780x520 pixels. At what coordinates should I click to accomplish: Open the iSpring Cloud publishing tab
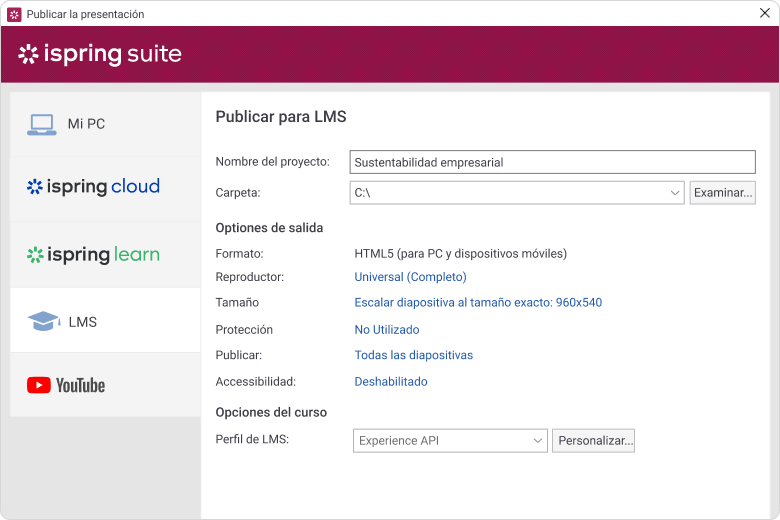point(105,189)
